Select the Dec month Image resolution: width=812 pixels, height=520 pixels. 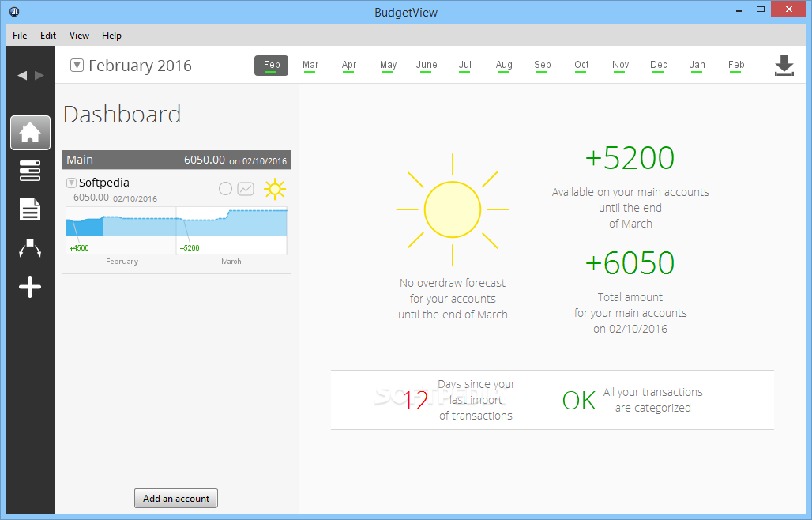658,66
